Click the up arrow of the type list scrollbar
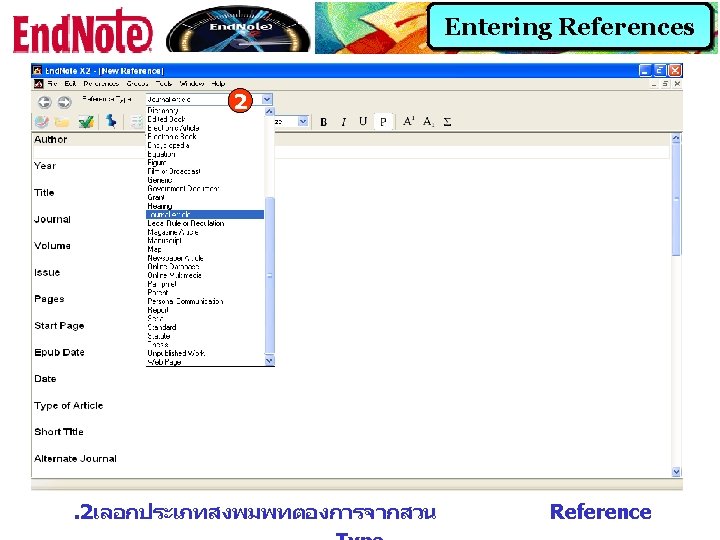 click(x=270, y=111)
